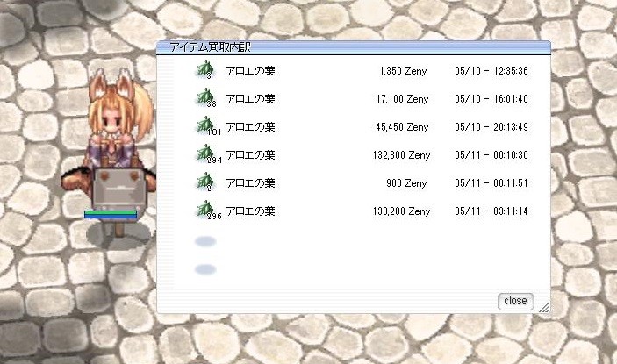Click the green HP bar below the signboard

[111, 213]
